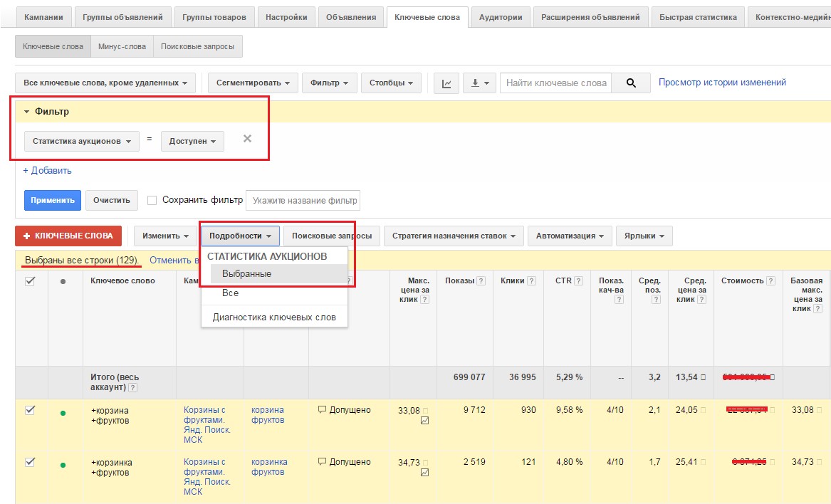Open the корзина фруктов ad group link
Image resolution: width=831 pixels, height=504 pixels.
click(x=268, y=415)
